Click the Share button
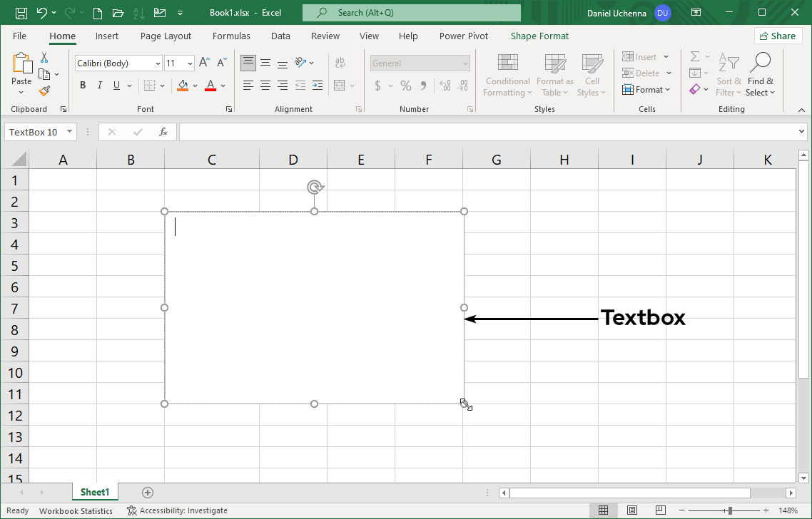Image resolution: width=812 pixels, height=519 pixels. pos(778,35)
